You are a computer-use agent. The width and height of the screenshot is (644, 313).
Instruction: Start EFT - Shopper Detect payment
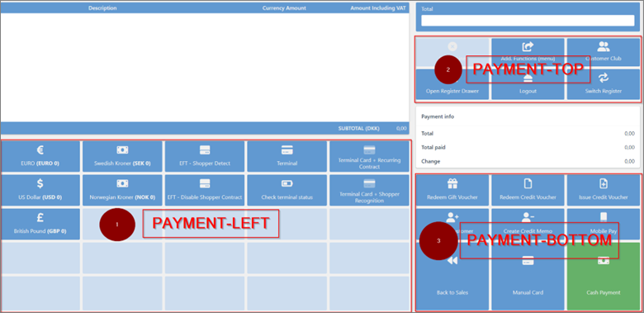tap(205, 157)
